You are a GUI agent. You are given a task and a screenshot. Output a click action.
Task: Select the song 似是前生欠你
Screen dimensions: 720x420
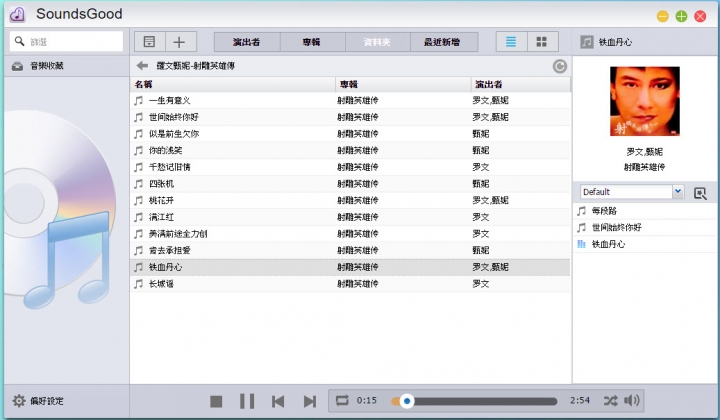(350, 134)
